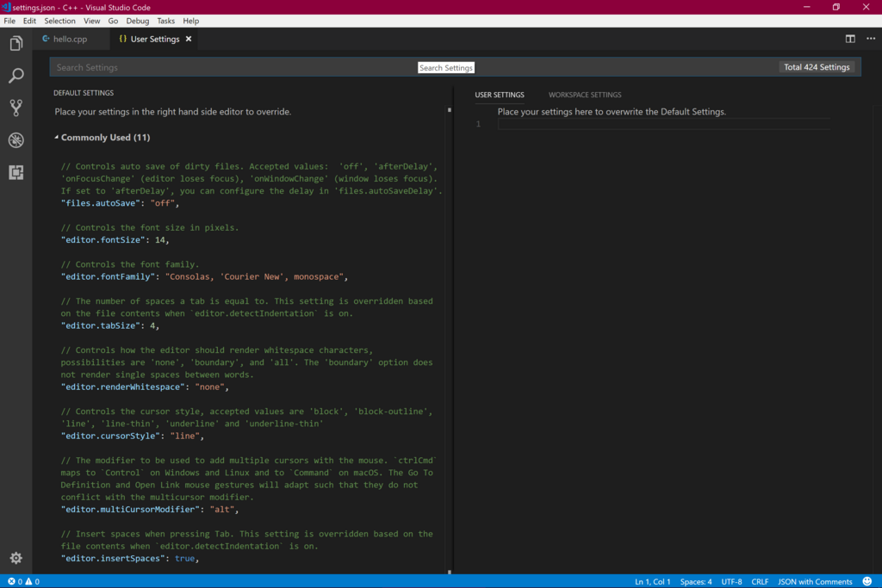Screen dimensions: 882x588
Task: Click JSON with Comments language mode
Action: pyautogui.click(x=815, y=581)
